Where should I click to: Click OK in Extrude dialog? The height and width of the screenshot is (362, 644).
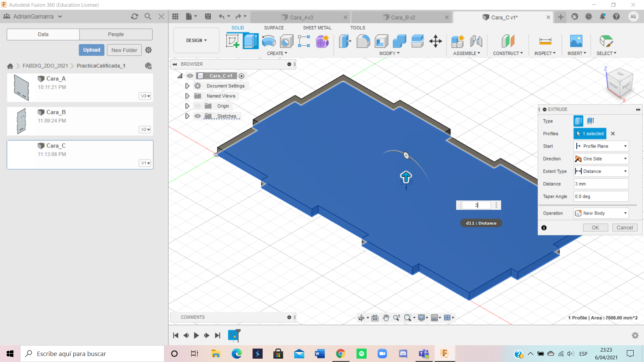pos(595,228)
